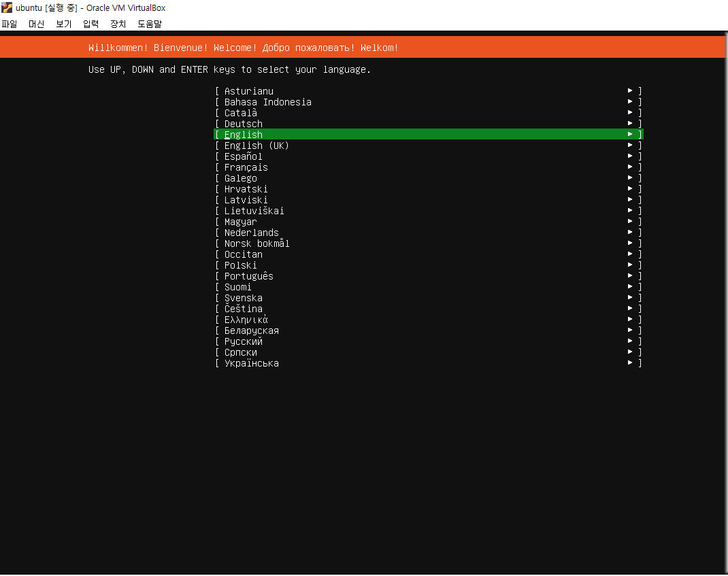Select Bahasa Indonesia language
Viewport: 728px width, 576px height.
[x=429, y=101]
